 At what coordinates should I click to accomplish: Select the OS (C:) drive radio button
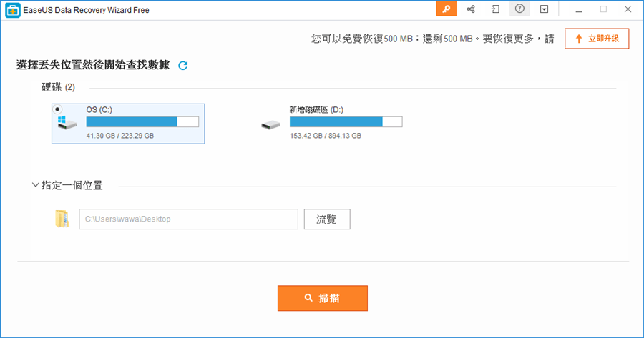[57, 109]
